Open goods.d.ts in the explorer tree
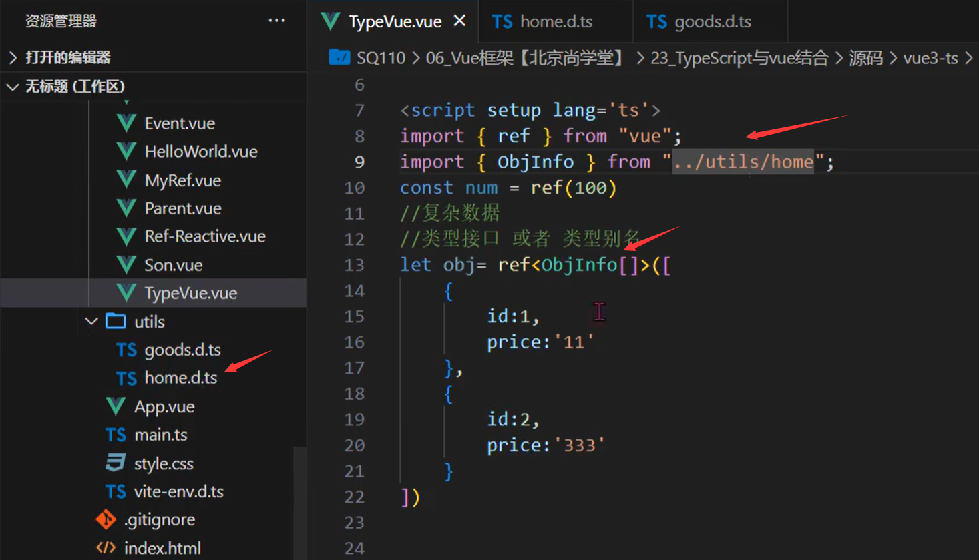The width and height of the screenshot is (979, 560). click(x=182, y=350)
